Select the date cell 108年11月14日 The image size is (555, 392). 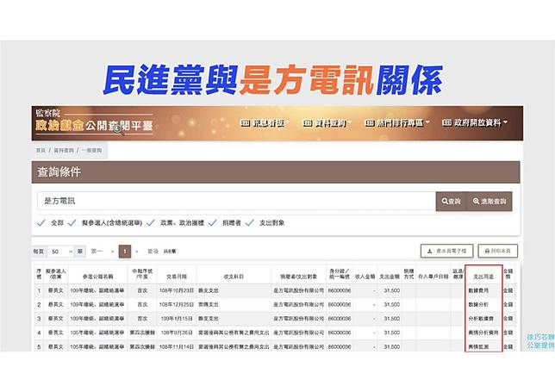(x=177, y=347)
